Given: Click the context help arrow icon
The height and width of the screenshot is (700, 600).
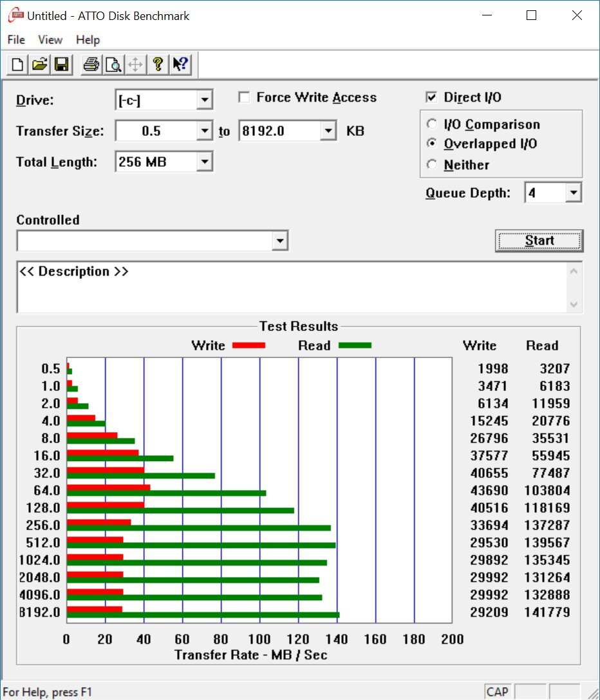Looking at the screenshot, I should (x=180, y=64).
